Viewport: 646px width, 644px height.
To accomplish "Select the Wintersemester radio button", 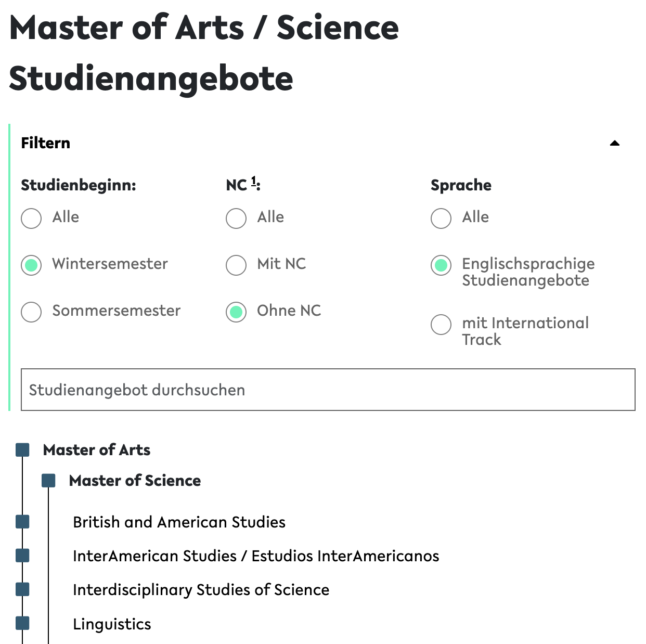I will 31,265.
